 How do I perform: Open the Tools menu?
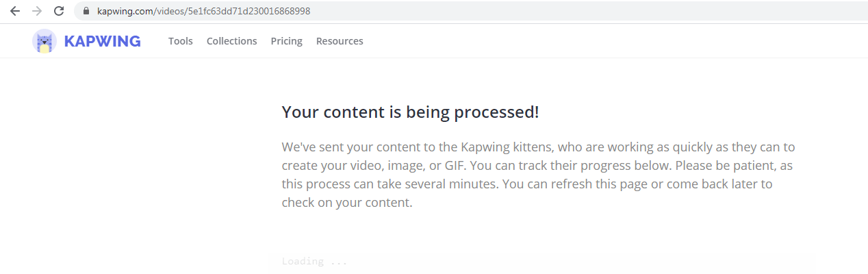181,41
